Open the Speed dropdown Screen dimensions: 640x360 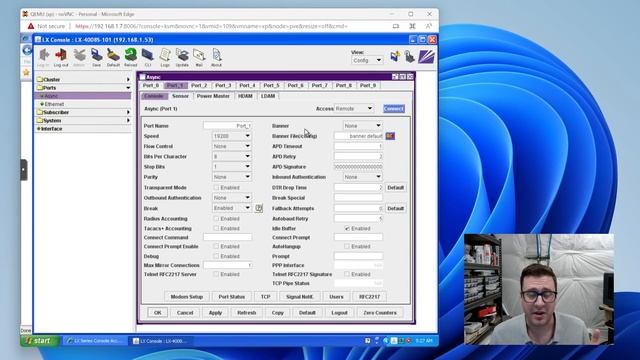coord(231,136)
